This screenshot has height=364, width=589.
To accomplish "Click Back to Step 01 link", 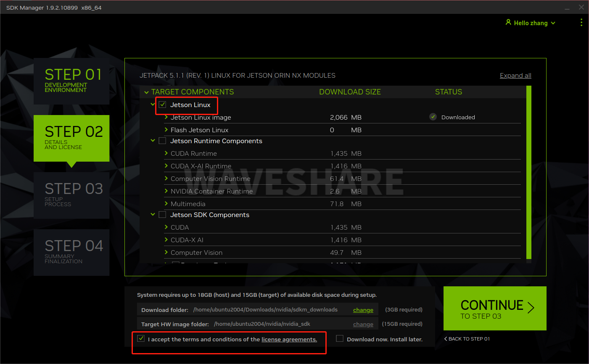I will pos(467,339).
